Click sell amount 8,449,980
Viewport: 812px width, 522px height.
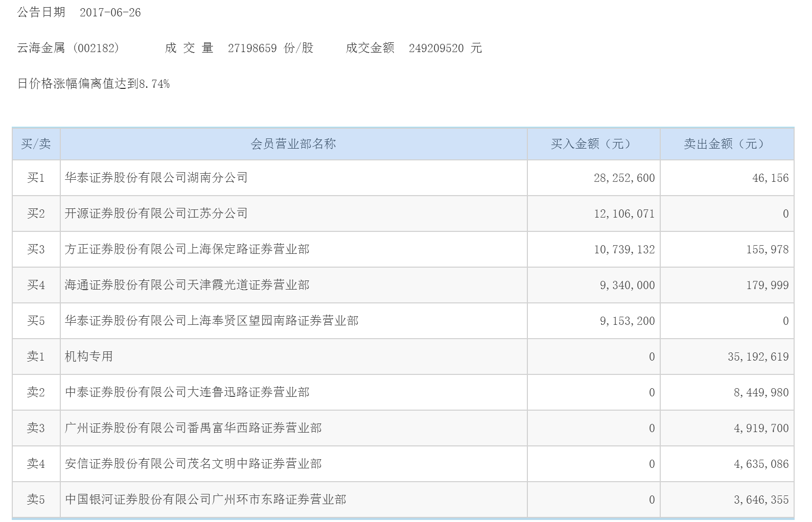pos(761,393)
